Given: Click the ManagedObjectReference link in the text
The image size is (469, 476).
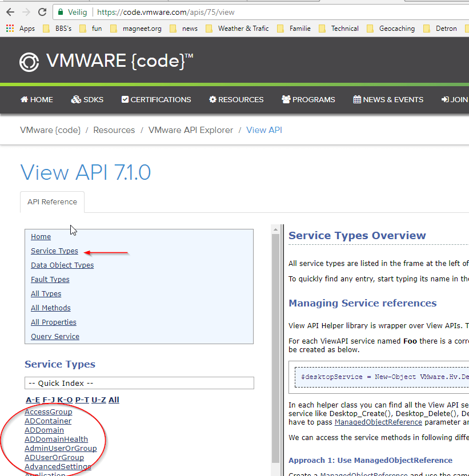Looking at the screenshot, I should [x=378, y=422].
